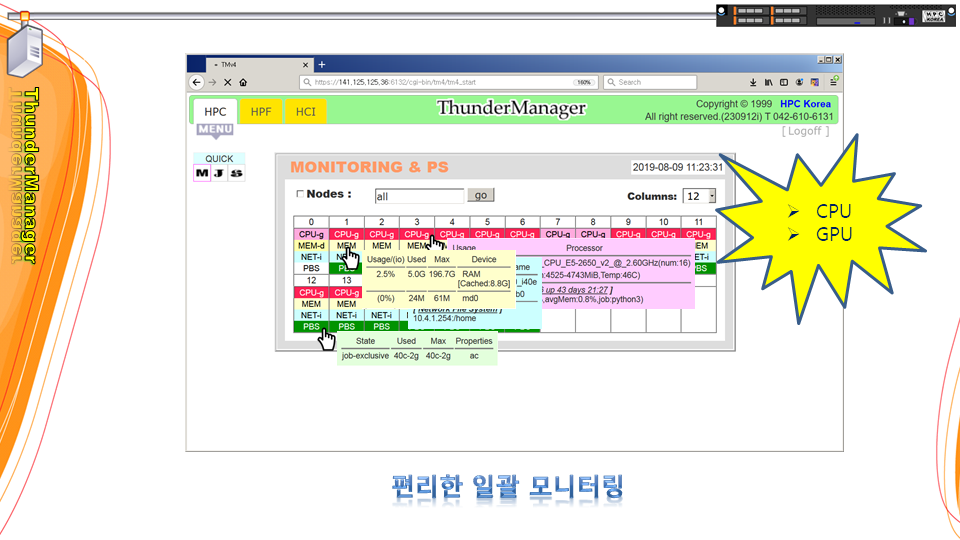The height and width of the screenshot is (540, 960).
Task: Click CPU-g cell of node 5
Action: click(x=487, y=234)
